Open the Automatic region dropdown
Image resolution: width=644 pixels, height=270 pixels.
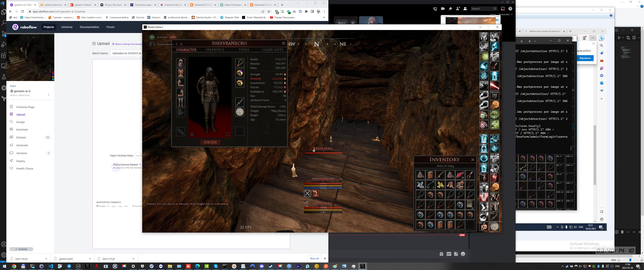click(x=505, y=14)
